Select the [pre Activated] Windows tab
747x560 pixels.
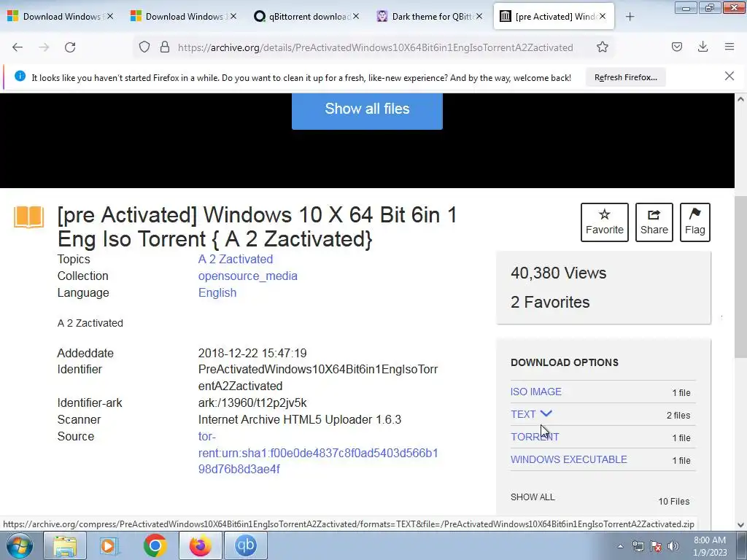[x=554, y=17]
